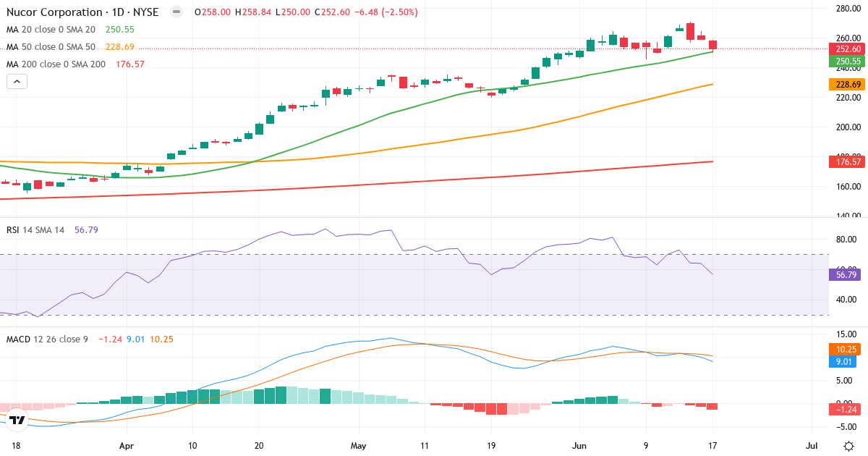
Task: Click the 17 date label on the time axis
Action: tap(712, 446)
